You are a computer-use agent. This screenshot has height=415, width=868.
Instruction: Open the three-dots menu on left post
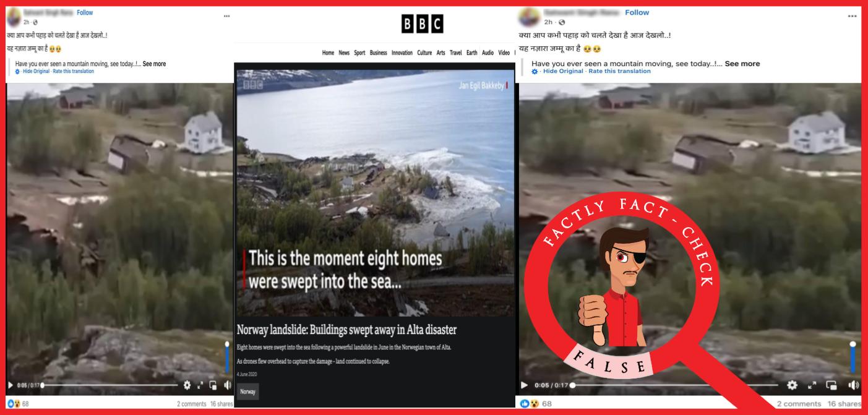(x=227, y=16)
